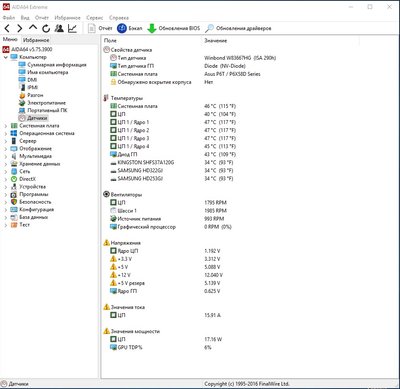Click the graph chart toolbar icon

click(72, 28)
